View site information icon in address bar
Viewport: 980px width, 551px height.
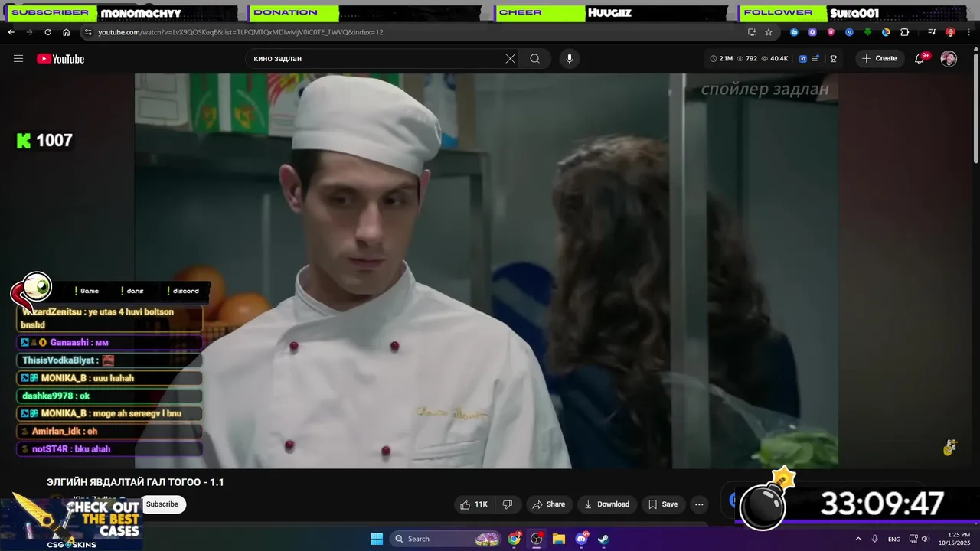88,32
